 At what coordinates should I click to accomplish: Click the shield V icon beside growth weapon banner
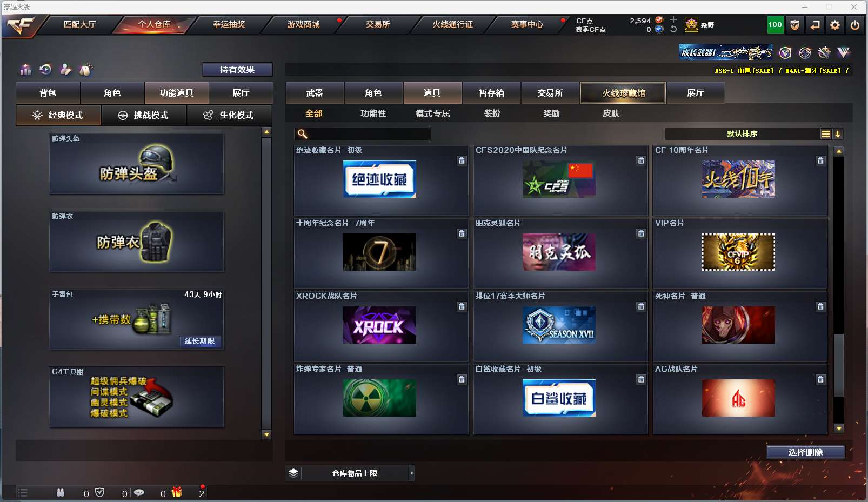[785, 52]
